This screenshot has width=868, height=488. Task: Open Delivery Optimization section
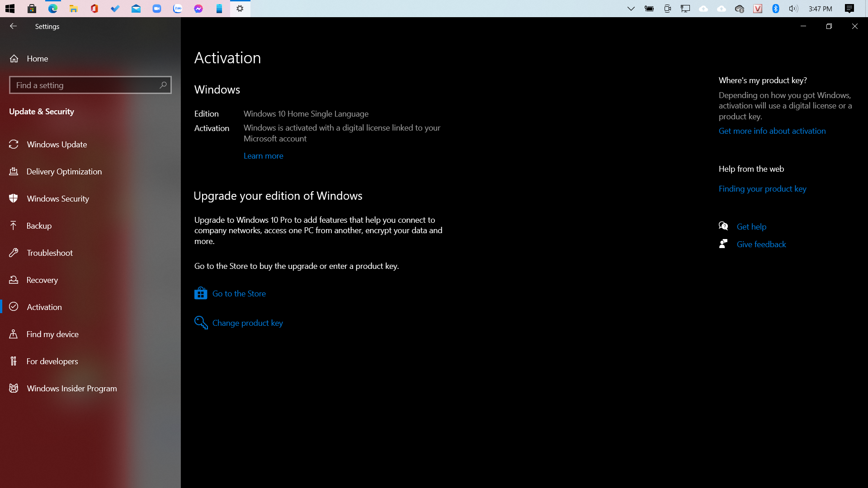[x=90, y=171]
